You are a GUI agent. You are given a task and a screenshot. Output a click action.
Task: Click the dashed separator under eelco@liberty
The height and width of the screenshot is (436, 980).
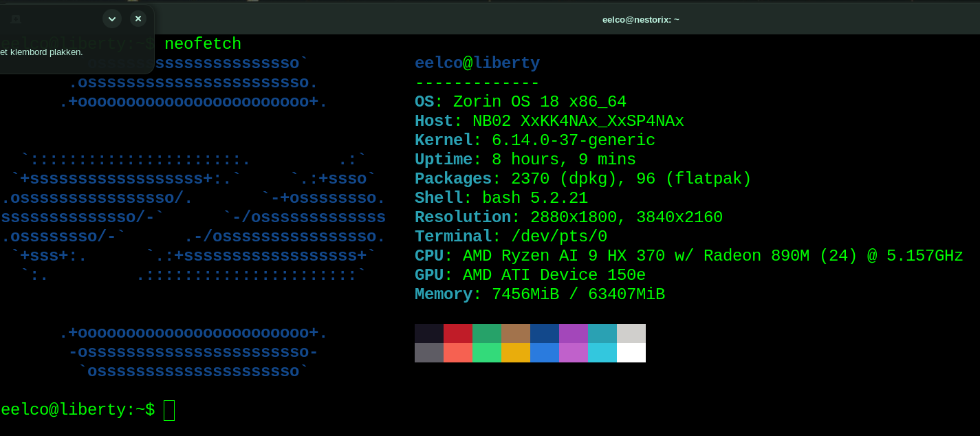pyautogui.click(x=477, y=82)
